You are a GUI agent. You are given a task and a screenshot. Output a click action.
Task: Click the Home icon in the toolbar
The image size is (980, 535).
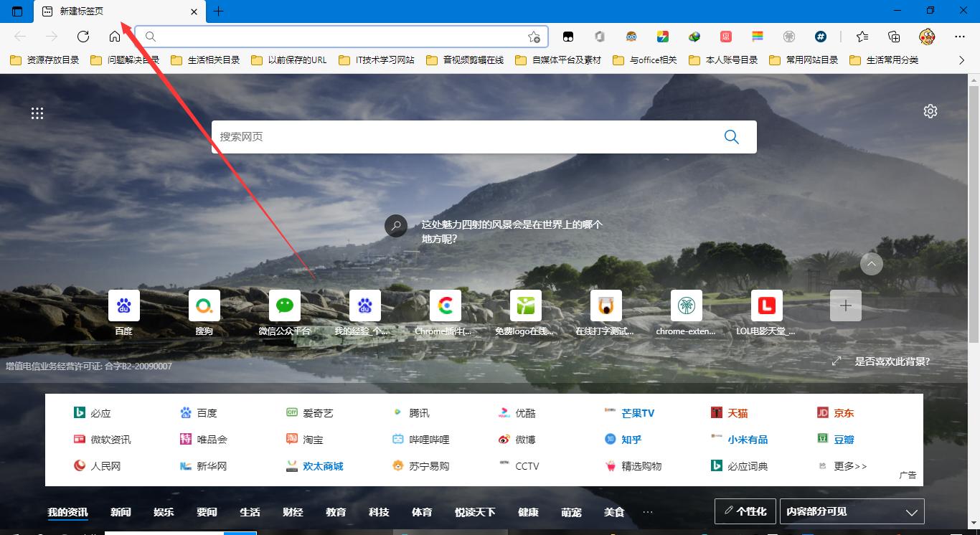tap(115, 36)
